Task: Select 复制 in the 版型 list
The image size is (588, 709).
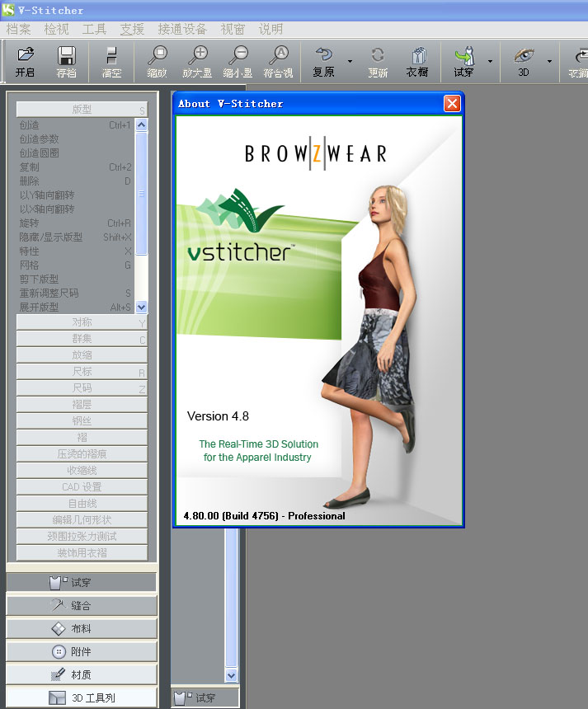Action: [x=76, y=167]
